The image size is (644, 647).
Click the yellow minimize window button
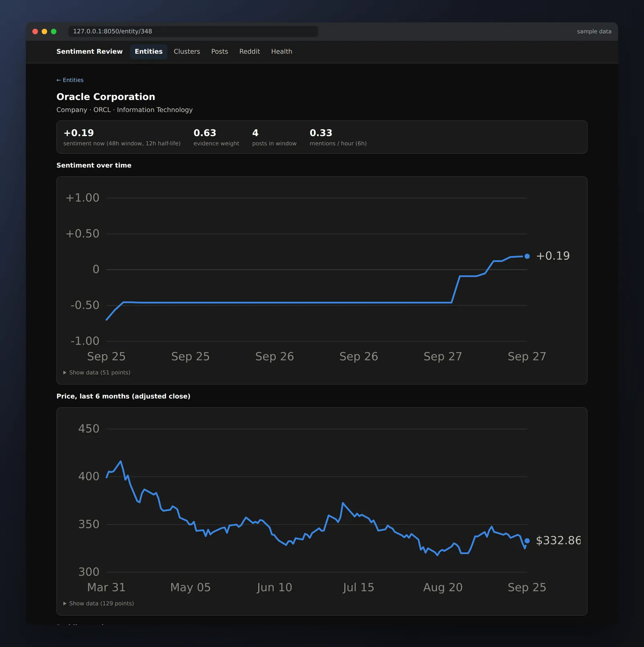point(44,31)
